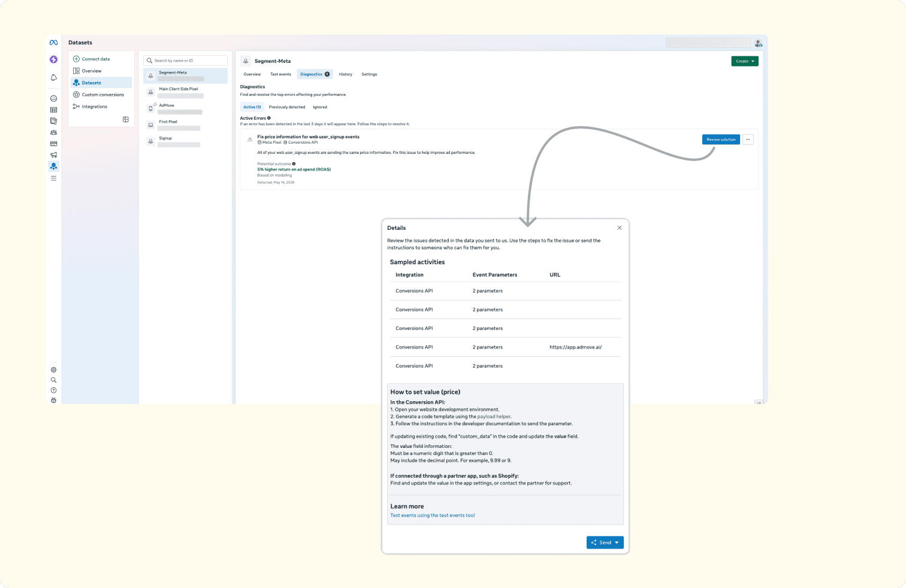Screen dimensions: 906x588
Task: Select the First Pixel dataset
Action: [186, 125]
